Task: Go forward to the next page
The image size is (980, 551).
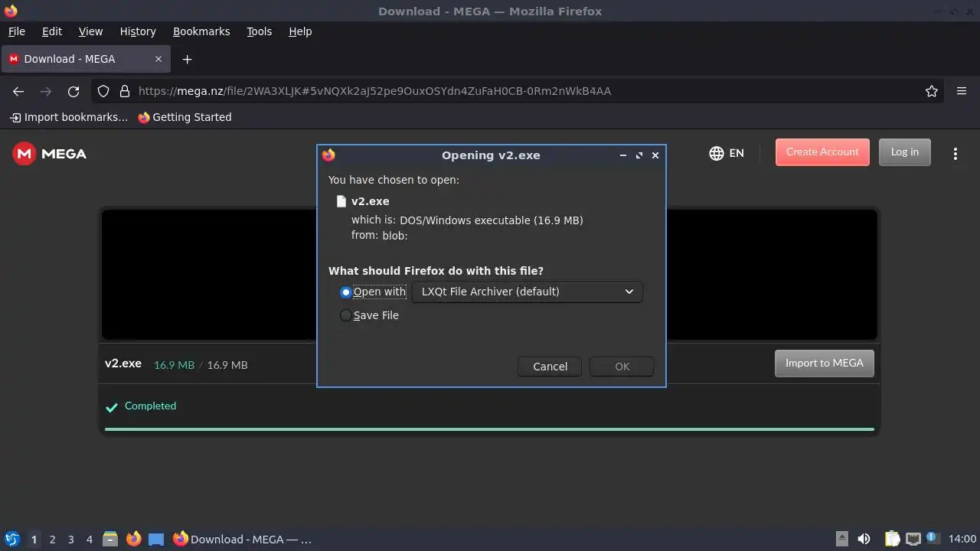Action: [46, 91]
